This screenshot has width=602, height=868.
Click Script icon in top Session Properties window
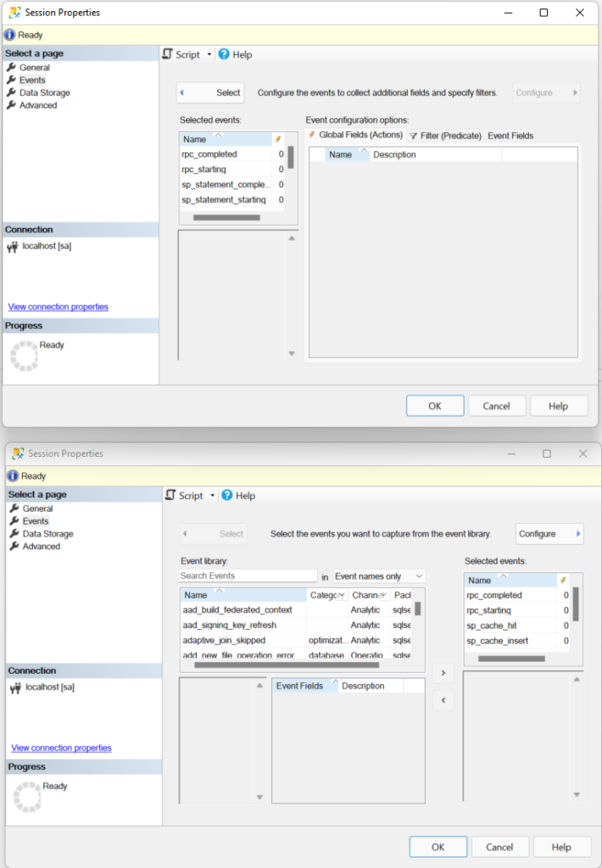[167, 54]
